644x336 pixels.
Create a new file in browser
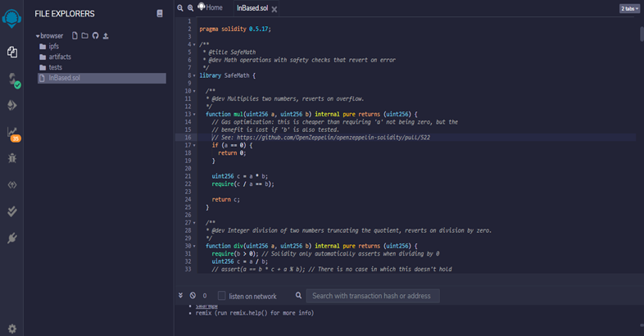tap(75, 36)
